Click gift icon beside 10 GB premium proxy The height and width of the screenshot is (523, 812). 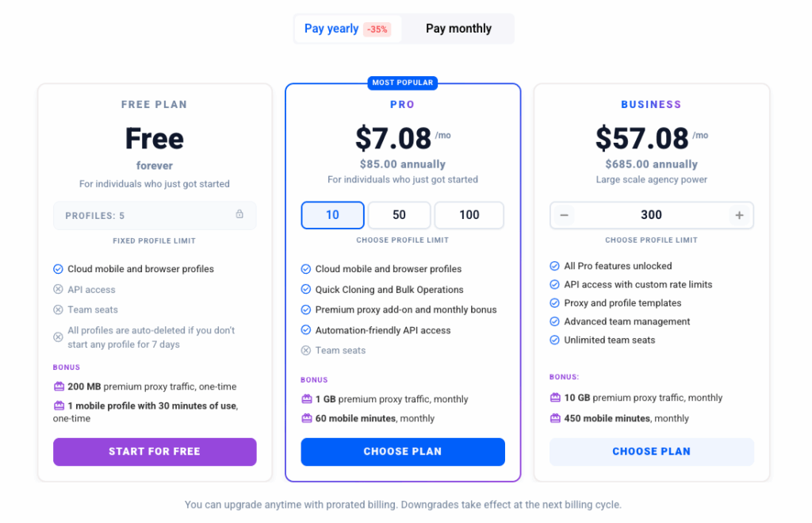555,398
